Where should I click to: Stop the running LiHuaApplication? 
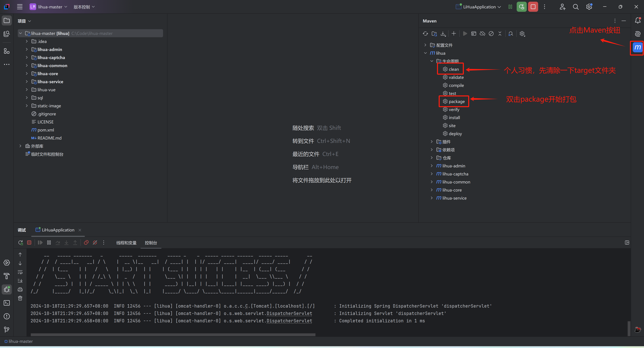[x=533, y=7]
